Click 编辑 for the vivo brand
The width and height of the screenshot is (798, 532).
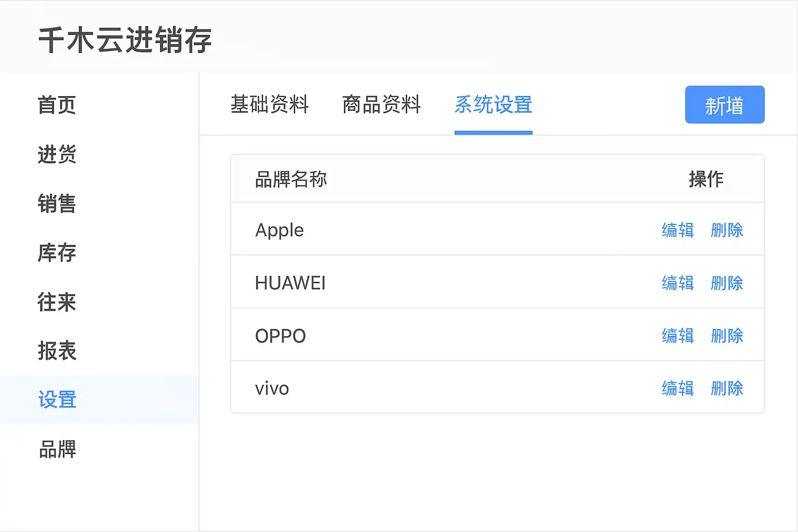coord(677,388)
